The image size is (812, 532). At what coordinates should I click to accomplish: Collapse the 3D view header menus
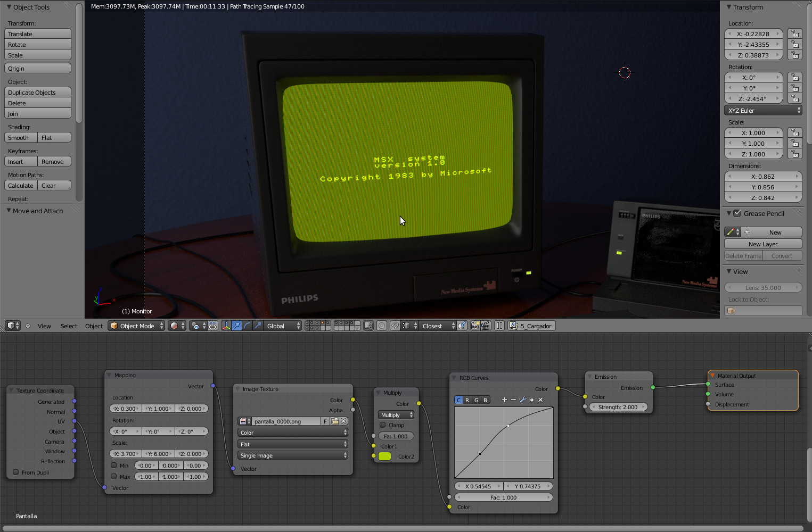[x=28, y=326]
